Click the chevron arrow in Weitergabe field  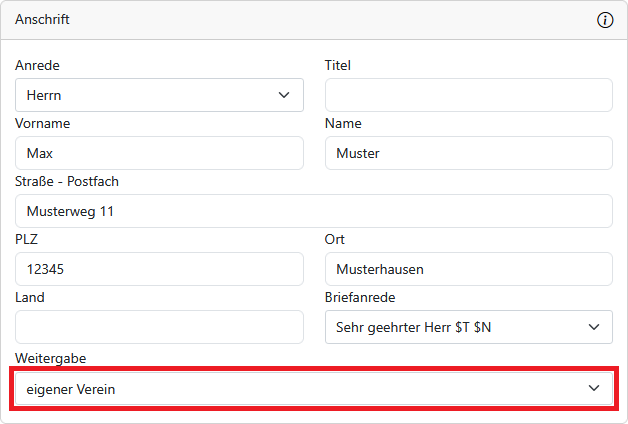click(x=594, y=388)
